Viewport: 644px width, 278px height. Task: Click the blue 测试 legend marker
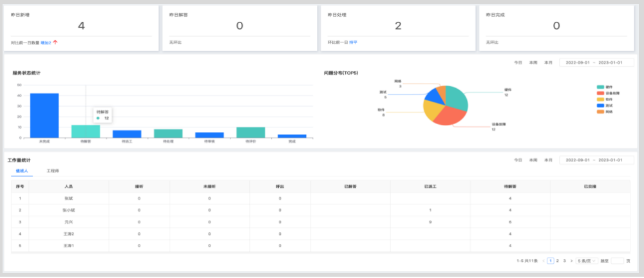(600, 105)
